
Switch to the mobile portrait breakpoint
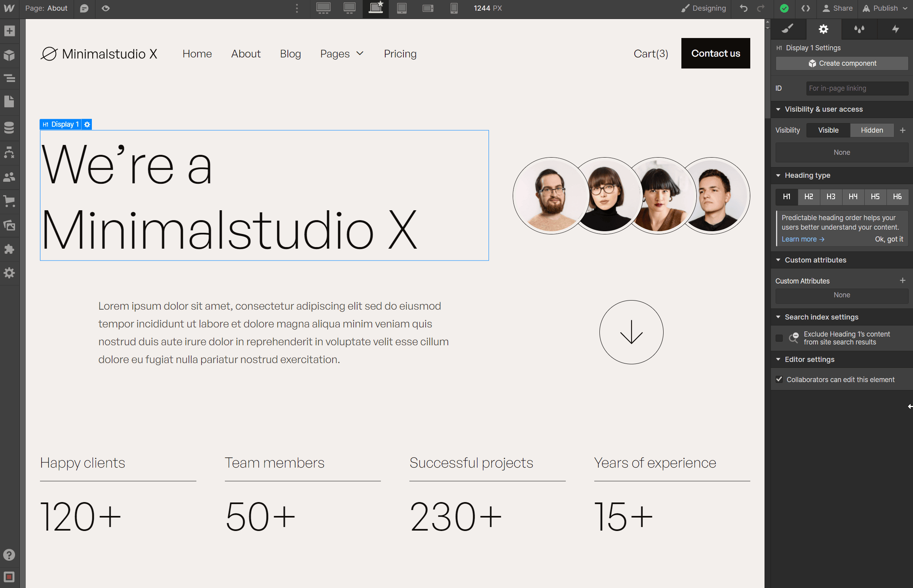point(454,8)
